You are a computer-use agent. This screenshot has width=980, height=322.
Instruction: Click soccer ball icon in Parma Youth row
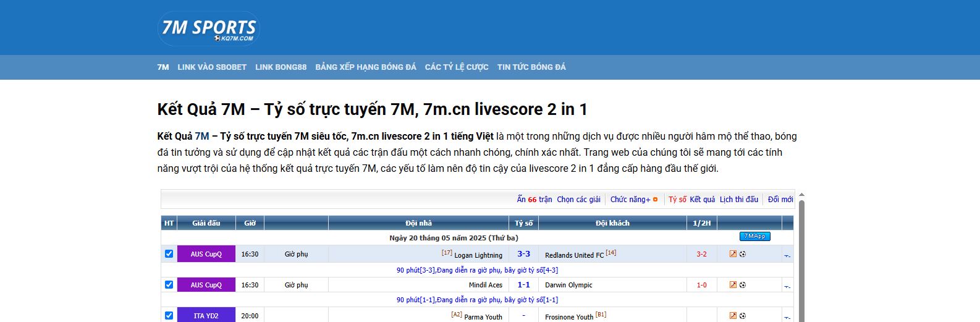(x=742, y=316)
